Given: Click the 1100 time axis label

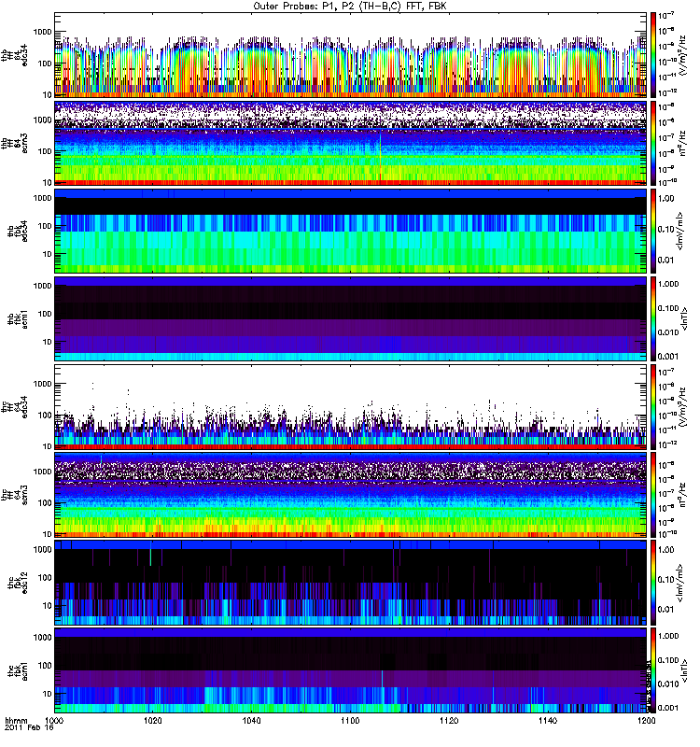Looking at the screenshot, I should click(x=351, y=722).
